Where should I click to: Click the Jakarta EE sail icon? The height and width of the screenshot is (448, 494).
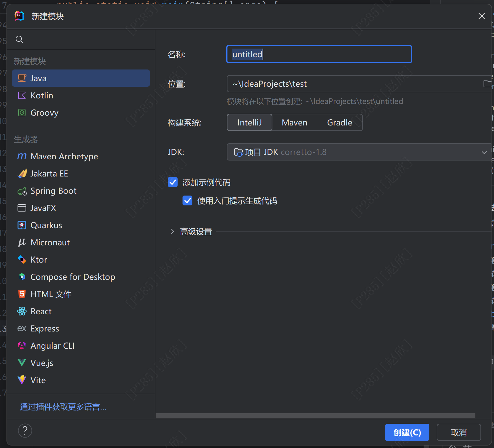point(22,173)
